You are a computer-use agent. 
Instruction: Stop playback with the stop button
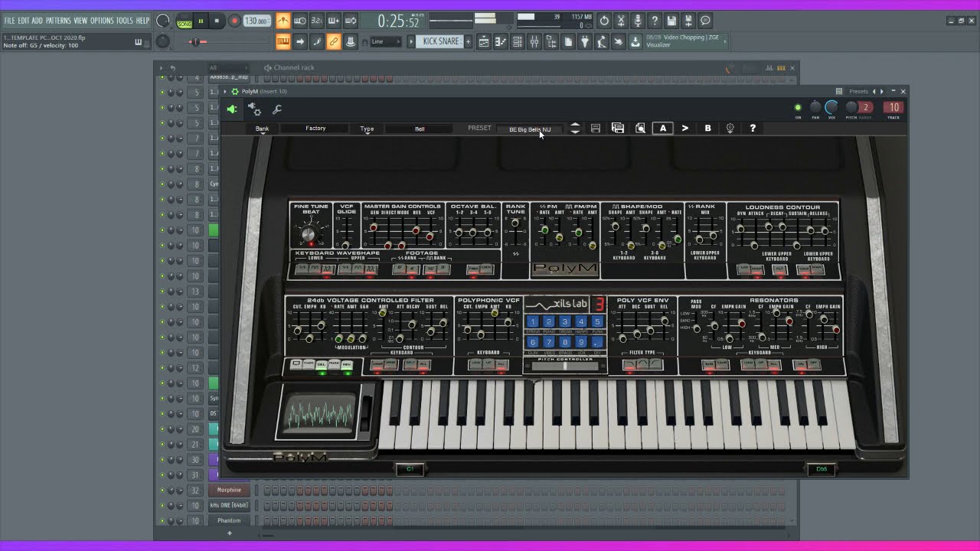point(217,21)
